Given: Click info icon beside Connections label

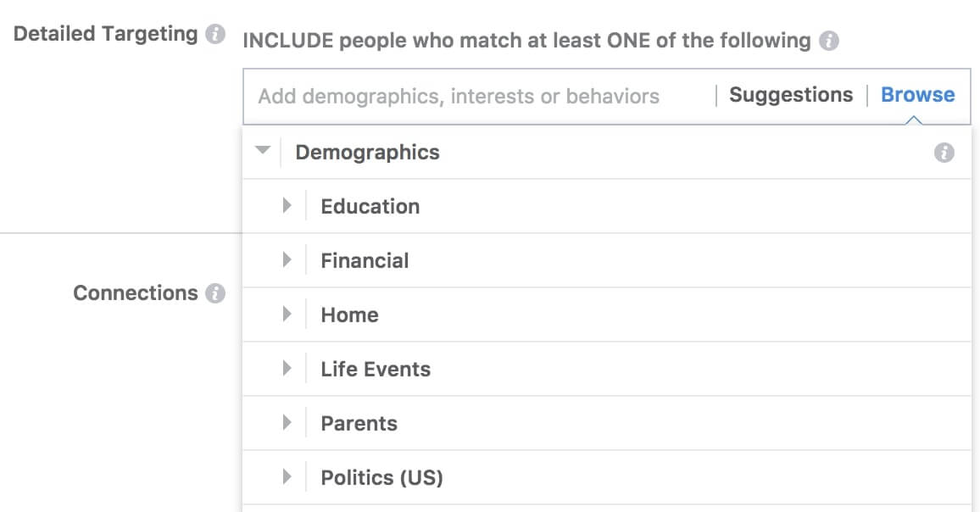Looking at the screenshot, I should (x=215, y=293).
